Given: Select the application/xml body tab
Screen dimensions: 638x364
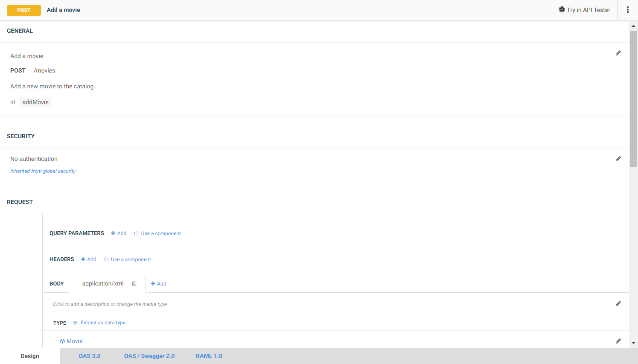Looking at the screenshot, I should click(103, 283).
